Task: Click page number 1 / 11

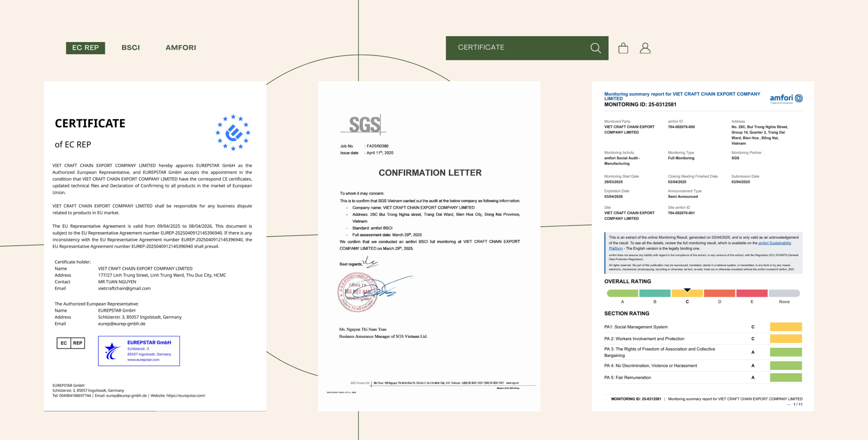Action: 798,405
